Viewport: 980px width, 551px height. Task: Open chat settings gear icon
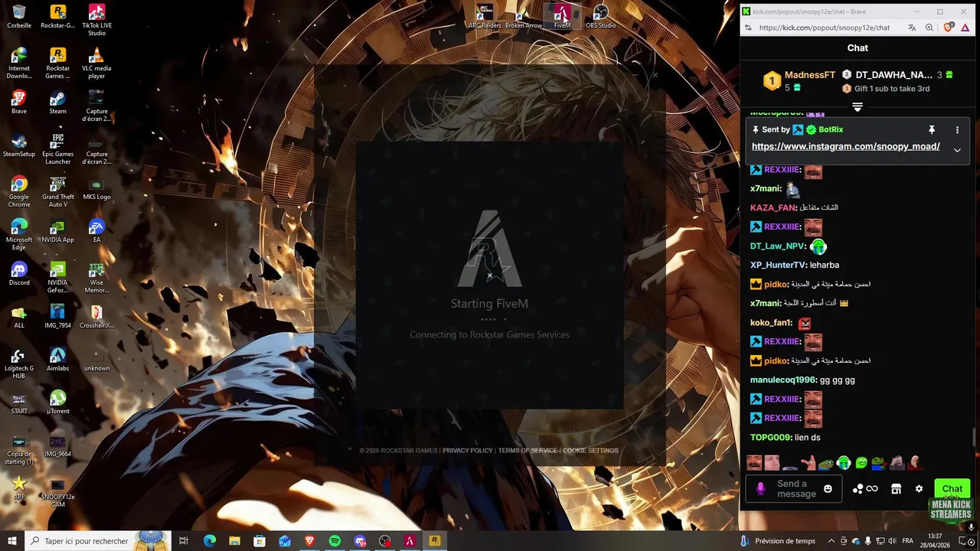(919, 489)
